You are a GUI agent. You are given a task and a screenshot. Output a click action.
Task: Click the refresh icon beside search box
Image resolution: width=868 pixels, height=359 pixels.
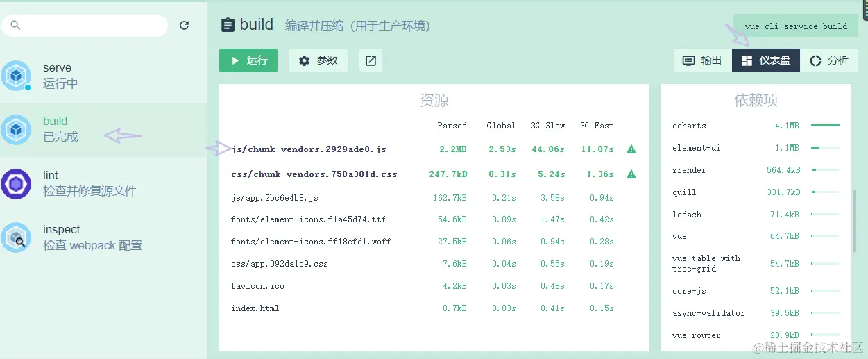(x=184, y=26)
